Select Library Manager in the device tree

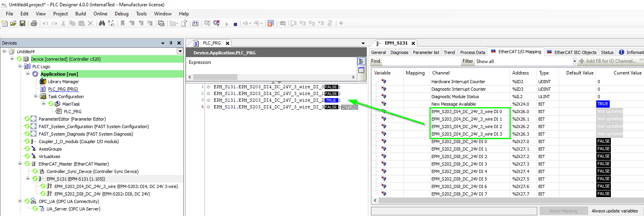[63, 81]
